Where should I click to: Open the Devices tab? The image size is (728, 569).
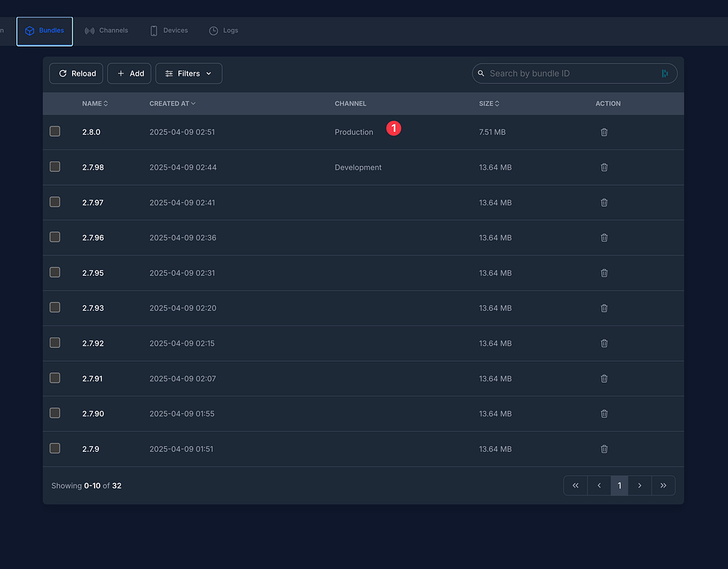point(169,31)
